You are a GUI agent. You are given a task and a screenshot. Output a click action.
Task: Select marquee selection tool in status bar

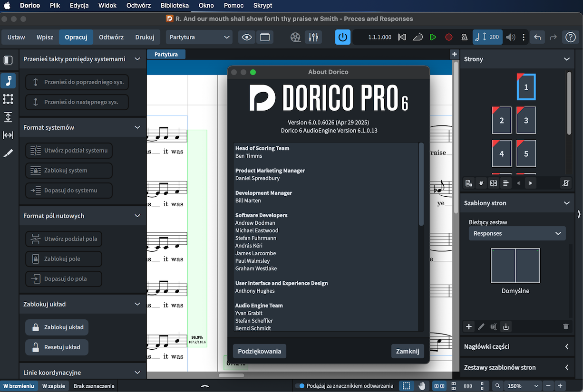(x=406, y=386)
